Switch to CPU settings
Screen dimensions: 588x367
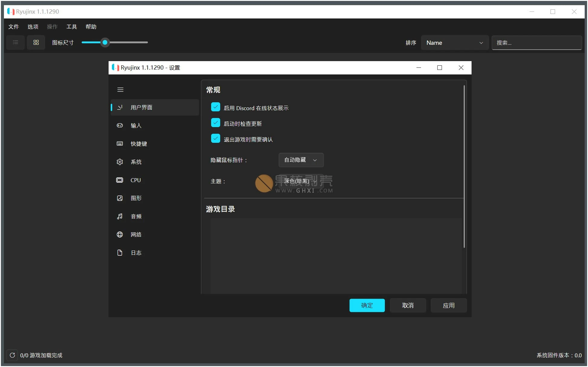[135, 180]
